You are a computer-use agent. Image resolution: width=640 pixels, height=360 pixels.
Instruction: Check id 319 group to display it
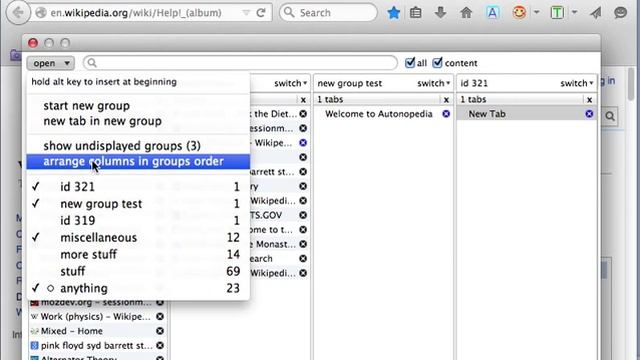(x=138, y=220)
